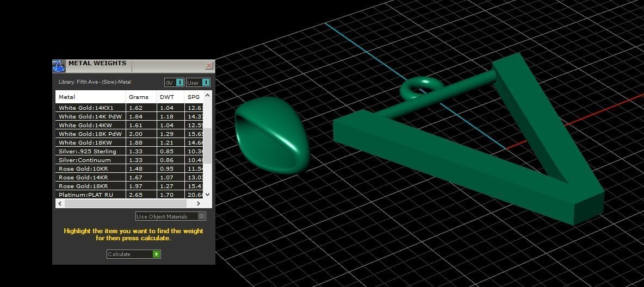Screen dimensions: 644x287
Task: Click the green arrow on the Calculate button
Action: tap(156, 254)
